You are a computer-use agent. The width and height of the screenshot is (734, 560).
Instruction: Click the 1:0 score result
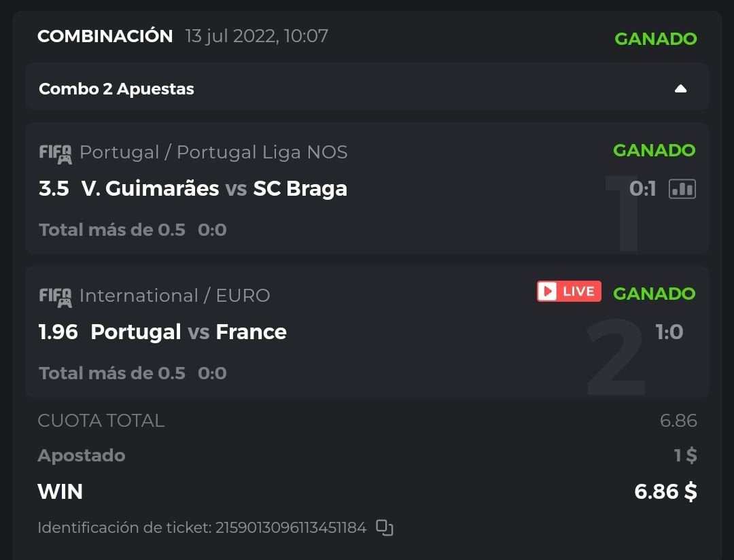click(669, 332)
